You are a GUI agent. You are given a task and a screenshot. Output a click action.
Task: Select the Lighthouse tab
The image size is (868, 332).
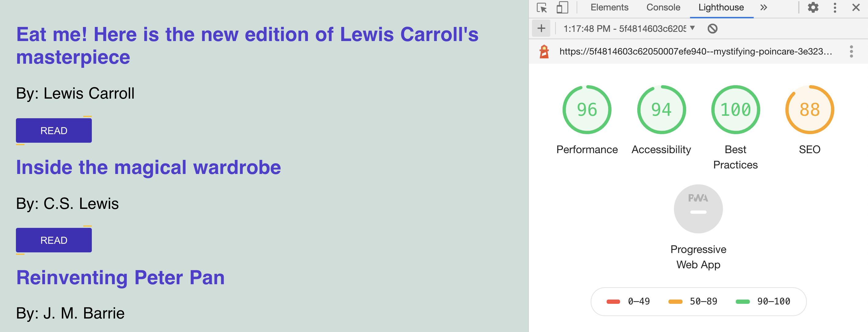721,7
